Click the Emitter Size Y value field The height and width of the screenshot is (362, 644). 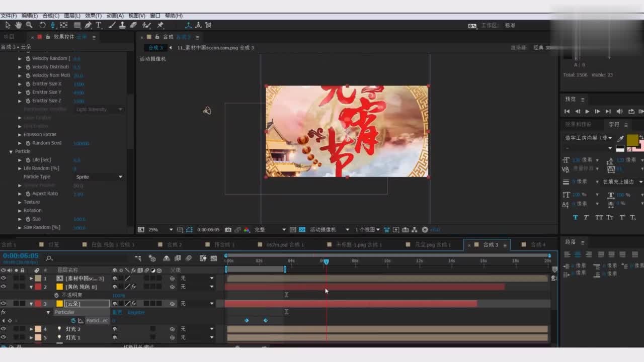click(x=78, y=93)
